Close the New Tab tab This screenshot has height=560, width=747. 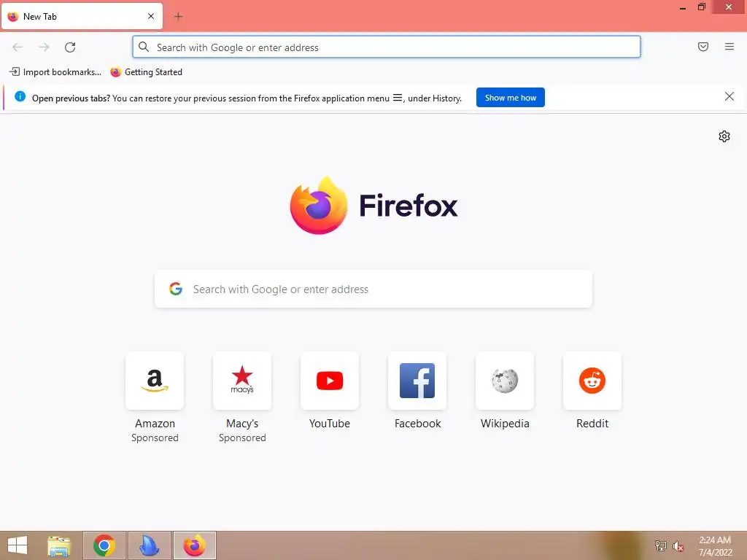pyautogui.click(x=151, y=16)
